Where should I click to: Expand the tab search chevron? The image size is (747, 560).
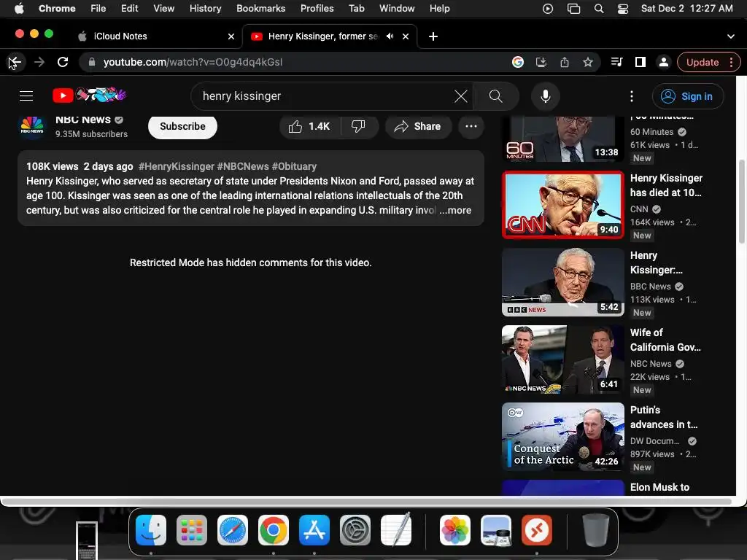pyautogui.click(x=731, y=36)
